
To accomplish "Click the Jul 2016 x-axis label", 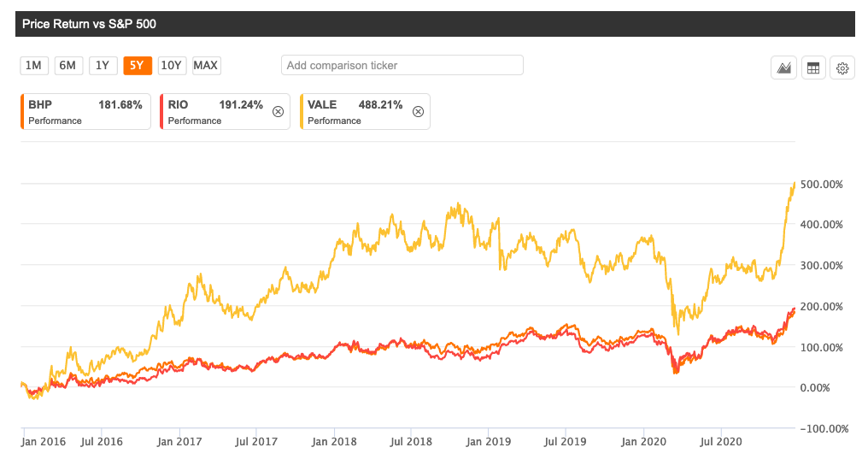I will pyautogui.click(x=102, y=442).
